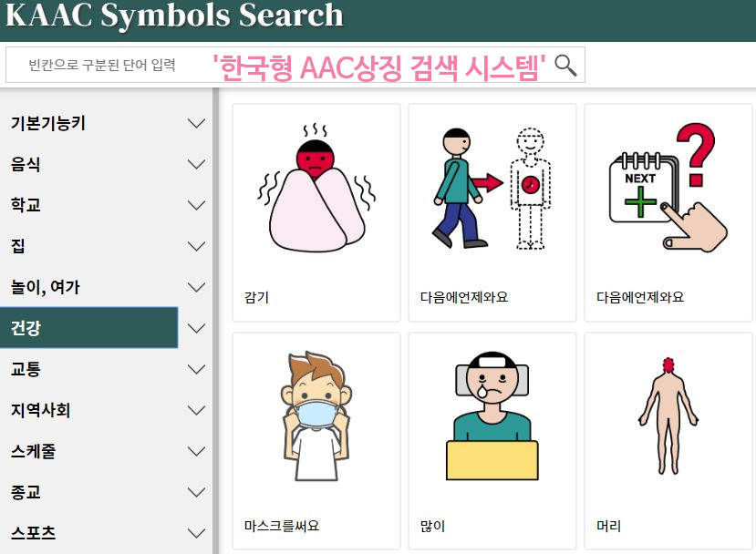This screenshot has height=554, width=756.
Task: Click the KAAC Symbols Search title
Action: coord(174,15)
